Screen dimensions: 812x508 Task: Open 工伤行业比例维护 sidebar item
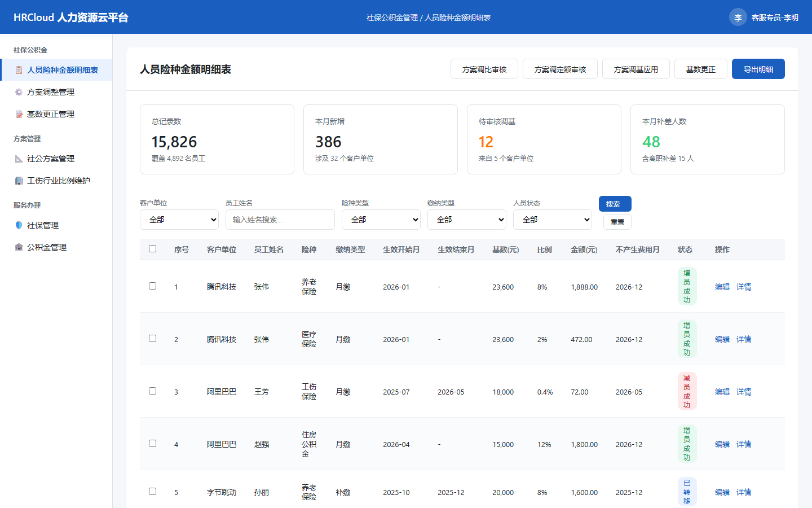point(56,181)
